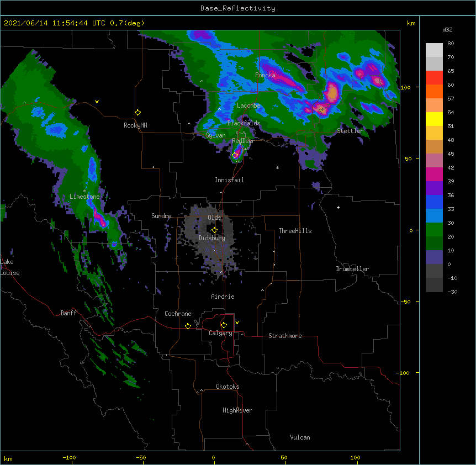Viewport: 476px width, 465px height.
Task: Click the HighRiver label
Action: pos(237,410)
